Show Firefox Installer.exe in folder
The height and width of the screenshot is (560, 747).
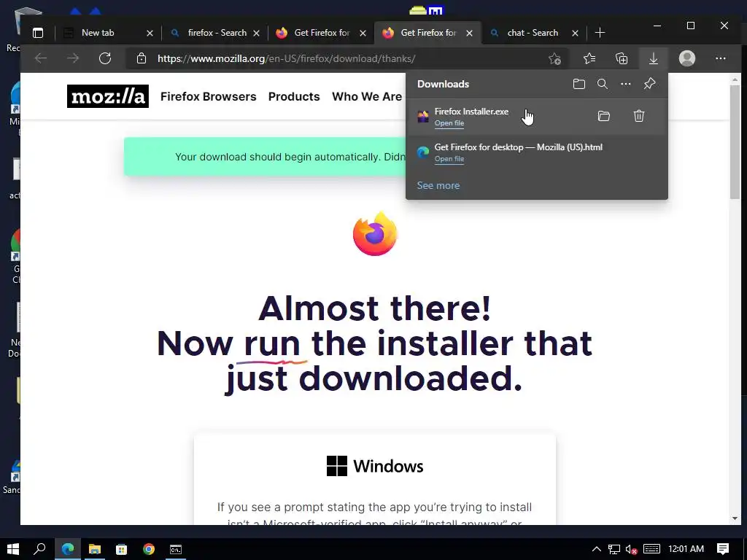pyautogui.click(x=603, y=116)
